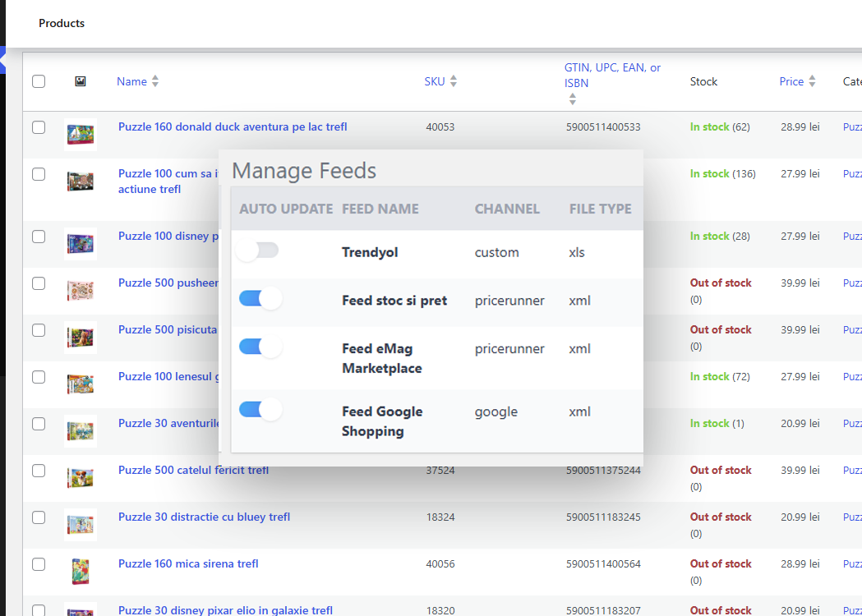Open Puzzle 500 catelul fericit trefl product
Image resolution: width=862 pixels, height=616 pixels.
click(193, 471)
